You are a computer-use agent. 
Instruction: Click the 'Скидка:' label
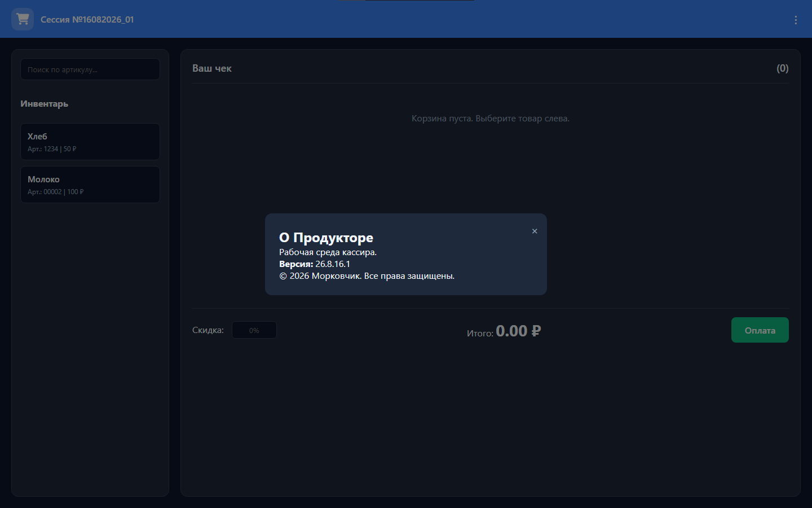coord(208,330)
